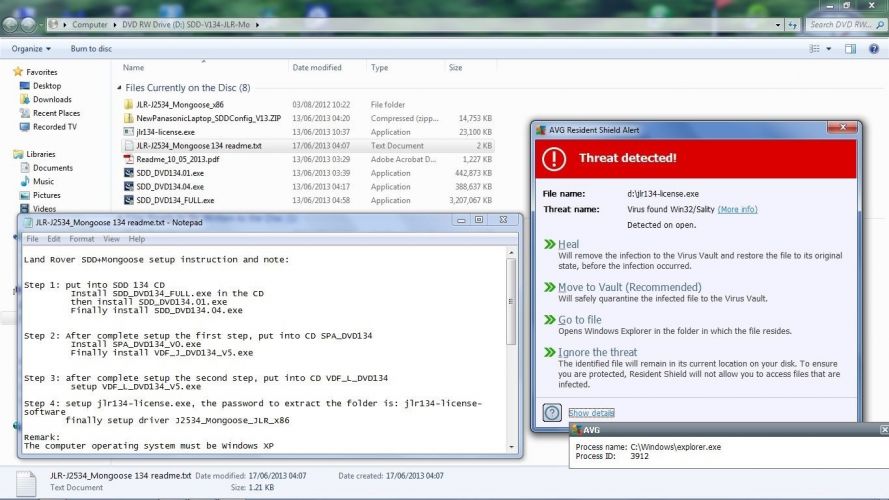This screenshot has height=500, width=889.
Task: Change view using the view options icon
Action: tap(814, 49)
